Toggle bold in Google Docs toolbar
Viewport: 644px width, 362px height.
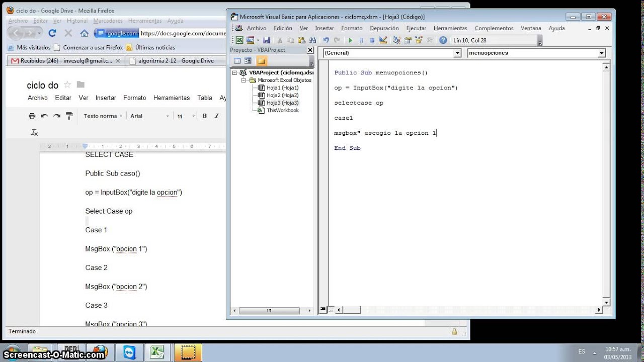click(205, 116)
